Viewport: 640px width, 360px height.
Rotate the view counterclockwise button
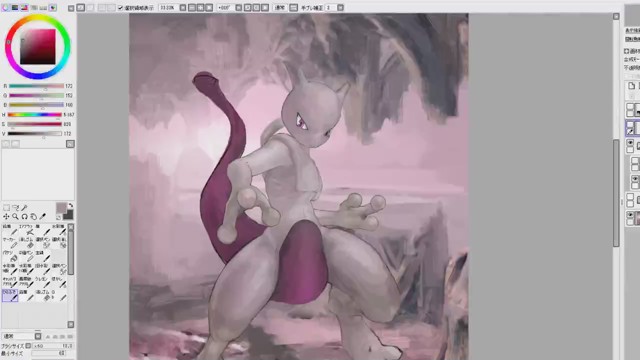pos(247,8)
